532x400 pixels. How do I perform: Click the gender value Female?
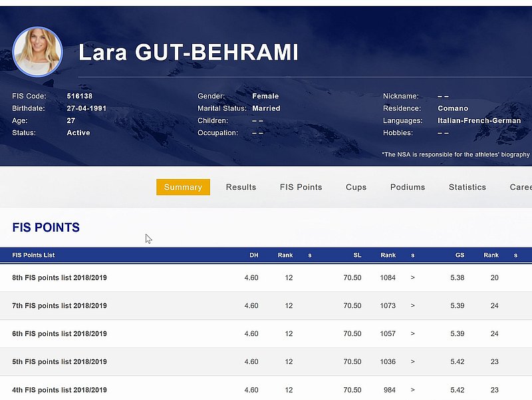(265, 96)
